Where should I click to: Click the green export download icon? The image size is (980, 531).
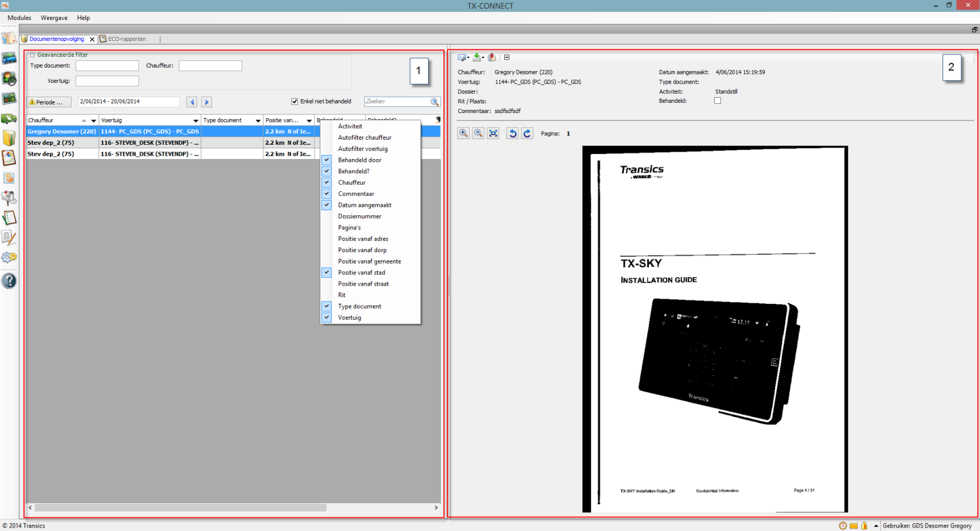[477, 57]
